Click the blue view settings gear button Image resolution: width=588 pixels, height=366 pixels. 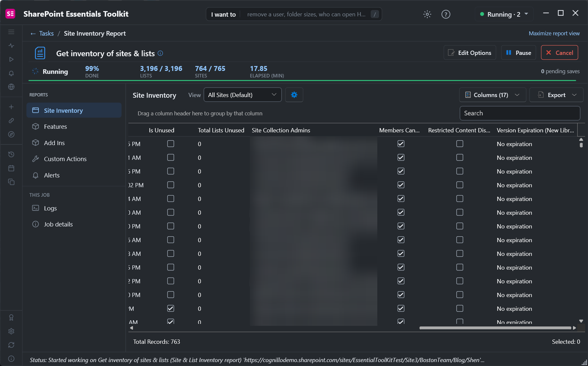294,95
